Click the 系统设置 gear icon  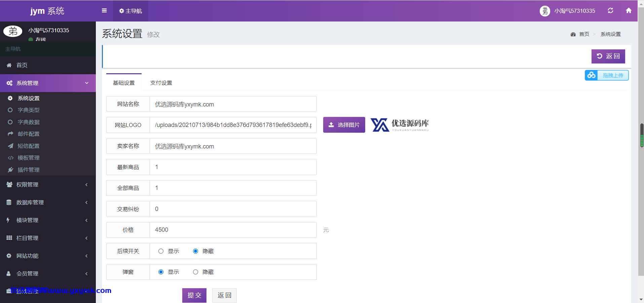[10, 98]
